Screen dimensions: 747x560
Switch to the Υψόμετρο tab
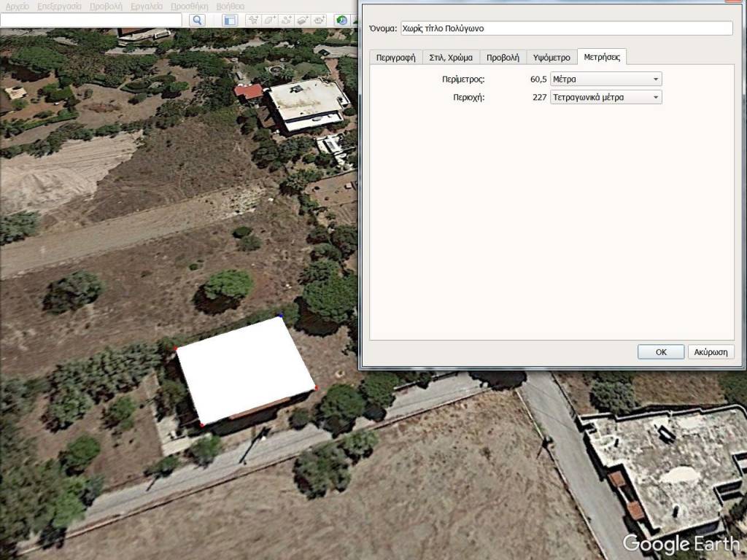pyautogui.click(x=551, y=58)
